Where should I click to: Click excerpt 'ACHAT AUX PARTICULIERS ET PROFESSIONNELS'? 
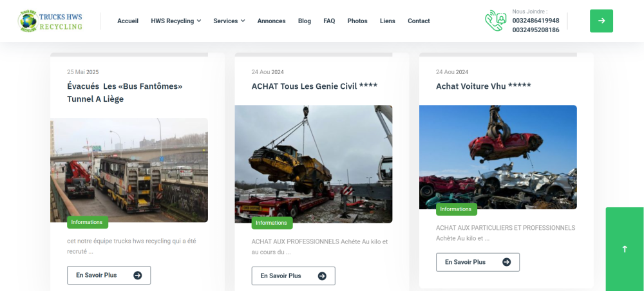click(506, 232)
